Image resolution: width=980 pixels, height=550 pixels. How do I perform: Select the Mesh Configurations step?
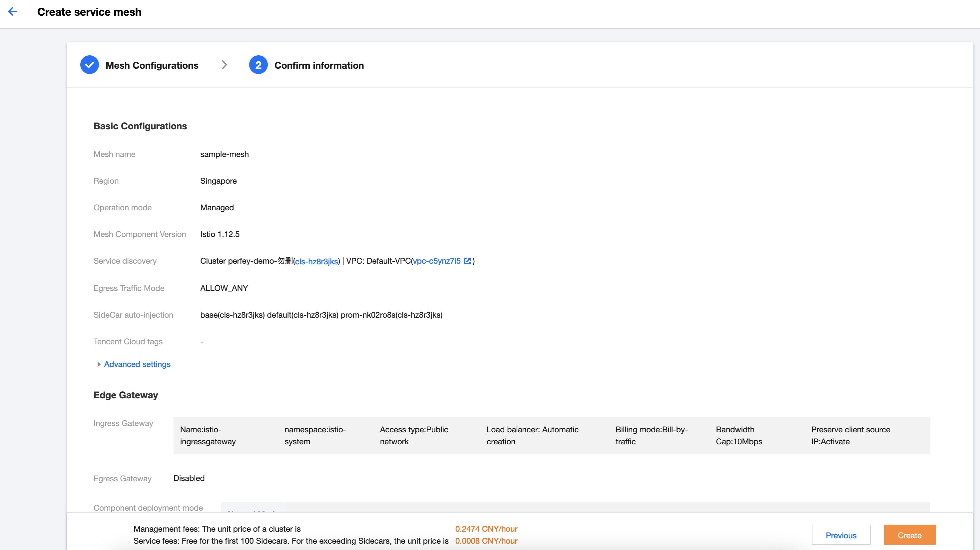coord(152,65)
